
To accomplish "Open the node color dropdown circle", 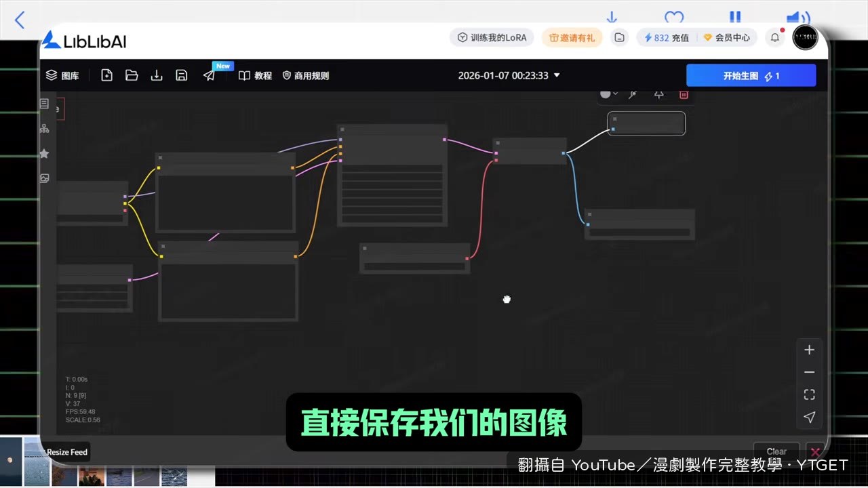I will click(x=609, y=94).
